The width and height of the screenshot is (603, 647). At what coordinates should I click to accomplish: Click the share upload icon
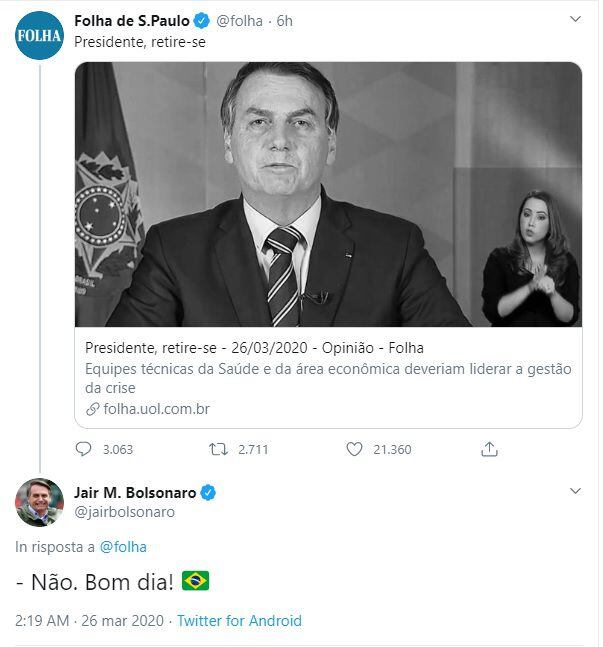tap(489, 449)
